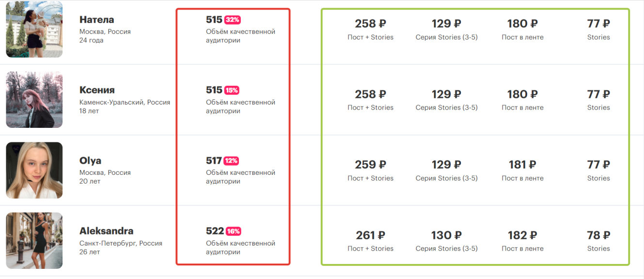The height and width of the screenshot is (279, 644).
Task: Select Ксения's 129 ₽ Серия Stories price
Action: (446, 100)
